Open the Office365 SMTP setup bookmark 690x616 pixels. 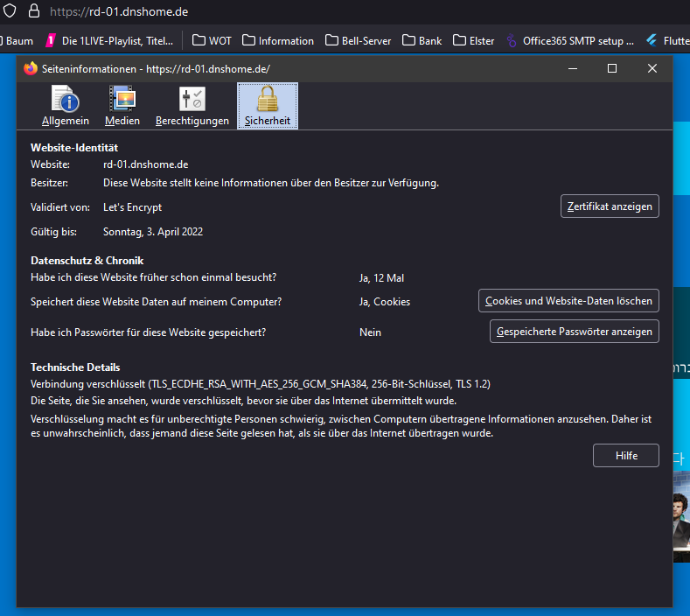tap(569, 40)
